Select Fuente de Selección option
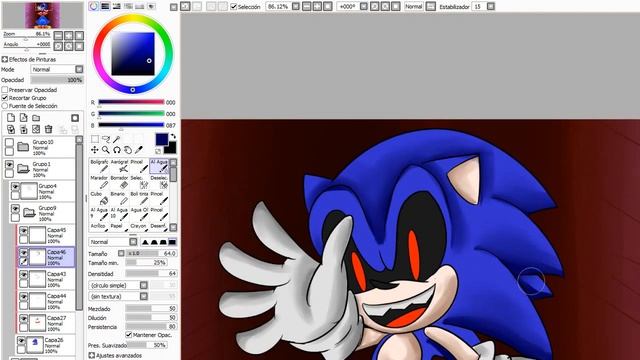 (5, 106)
